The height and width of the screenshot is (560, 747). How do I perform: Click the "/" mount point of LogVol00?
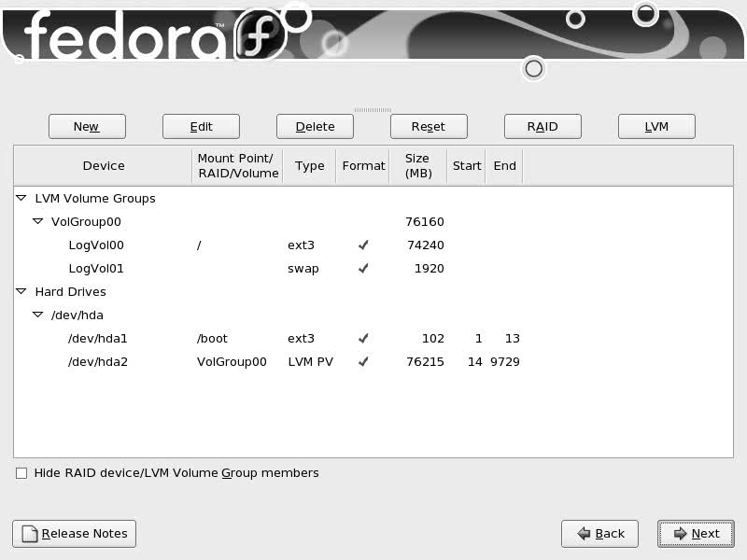point(199,245)
